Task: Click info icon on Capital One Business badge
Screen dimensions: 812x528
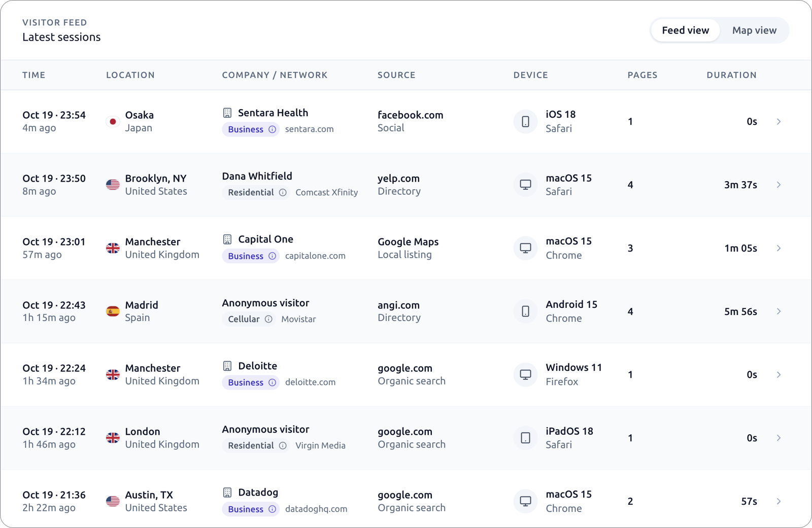Action: tap(273, 256)
